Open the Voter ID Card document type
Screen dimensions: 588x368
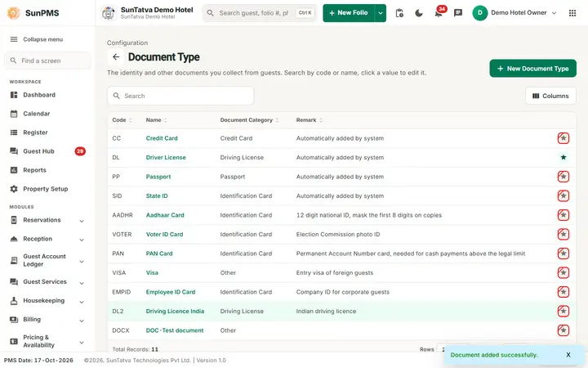[164, 235]
